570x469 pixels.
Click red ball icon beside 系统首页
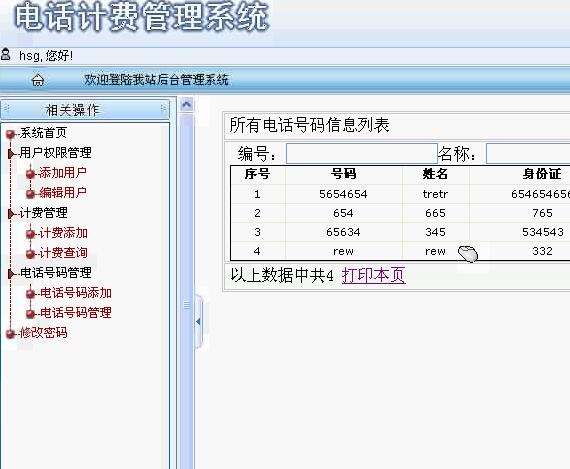pos(10,134)
